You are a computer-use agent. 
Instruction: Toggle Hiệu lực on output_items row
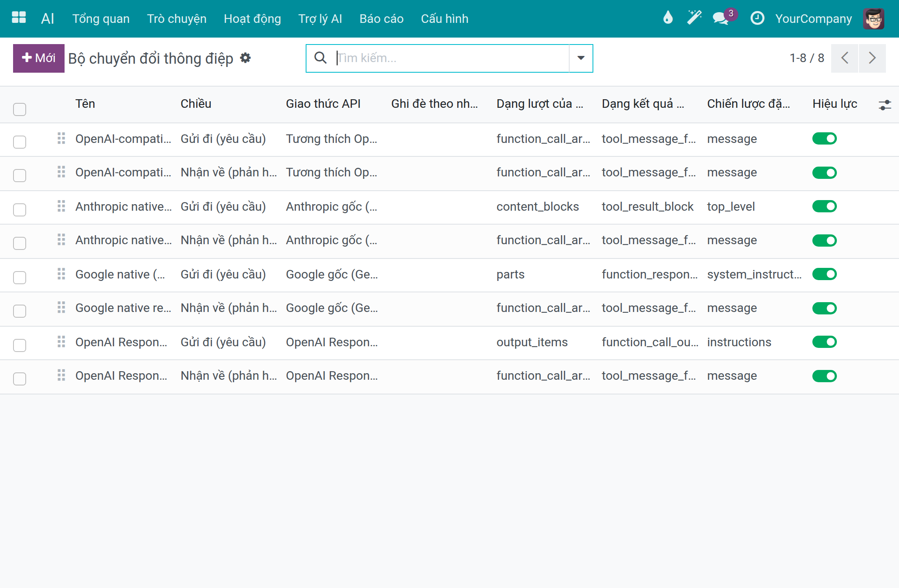tap(825, 342)
